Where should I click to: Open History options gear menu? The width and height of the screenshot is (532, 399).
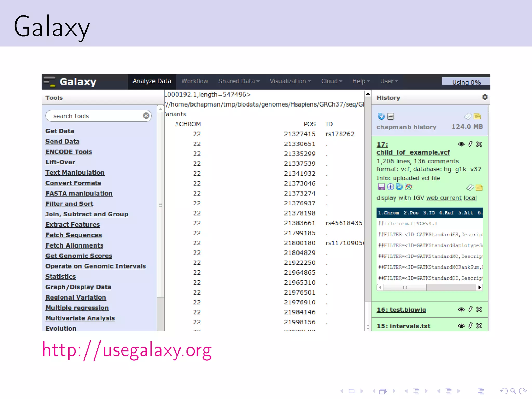click(485, 97)
